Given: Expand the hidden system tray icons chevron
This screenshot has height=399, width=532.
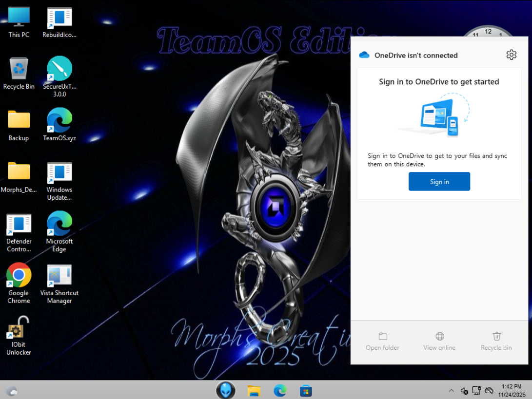Looking at the screenshot, I should click(452, 391).
